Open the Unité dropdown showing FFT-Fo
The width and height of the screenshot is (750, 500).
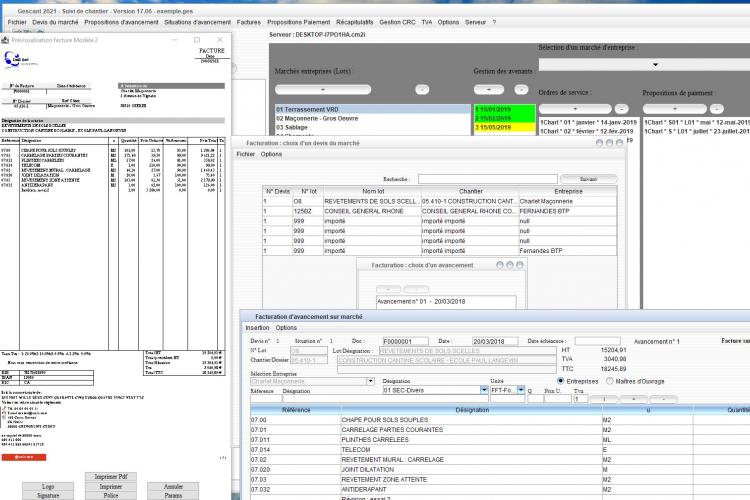pos(521,390)
